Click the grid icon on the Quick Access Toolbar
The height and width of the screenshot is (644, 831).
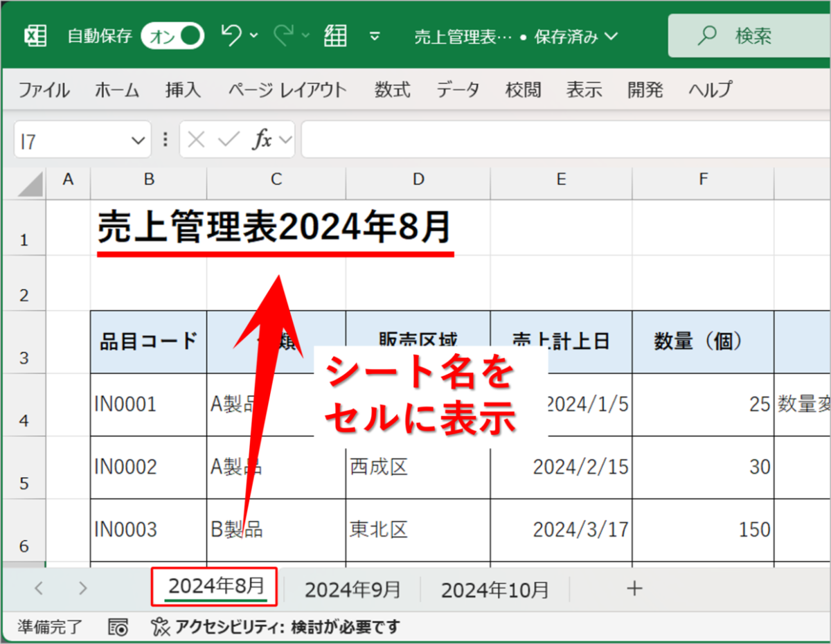tap(334, 36)
